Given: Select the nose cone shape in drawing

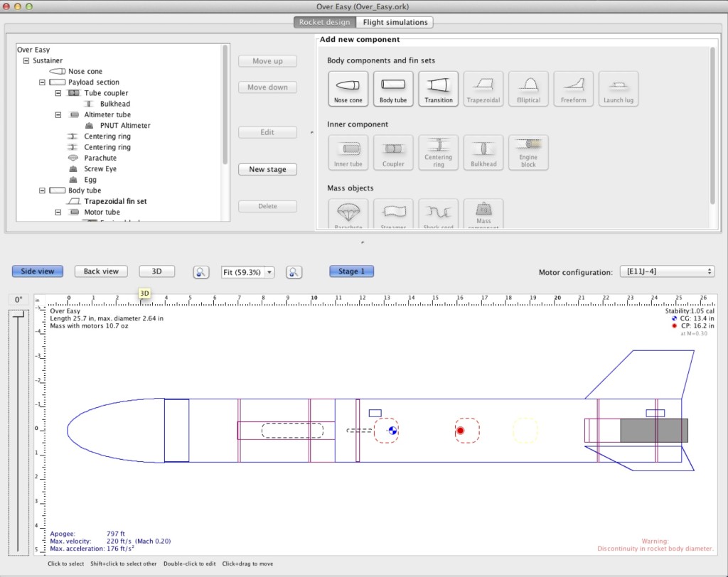Looking at the screenshot, I should coord(116,431).
